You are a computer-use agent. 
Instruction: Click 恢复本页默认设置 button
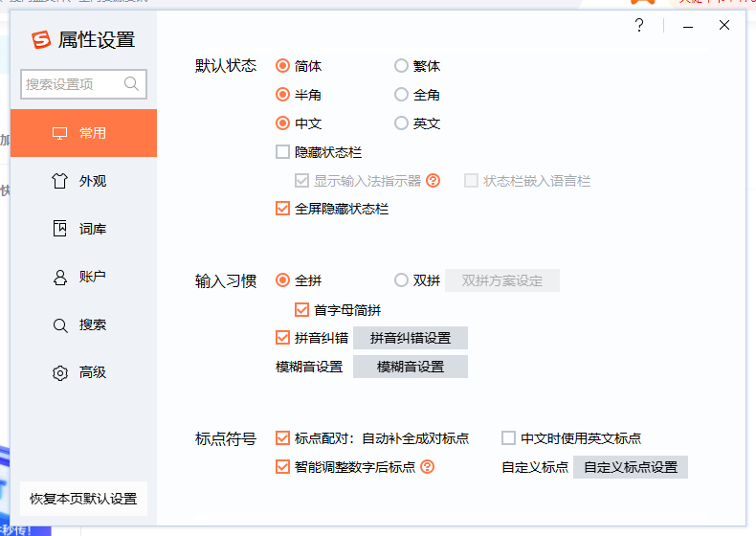[83, 499]
